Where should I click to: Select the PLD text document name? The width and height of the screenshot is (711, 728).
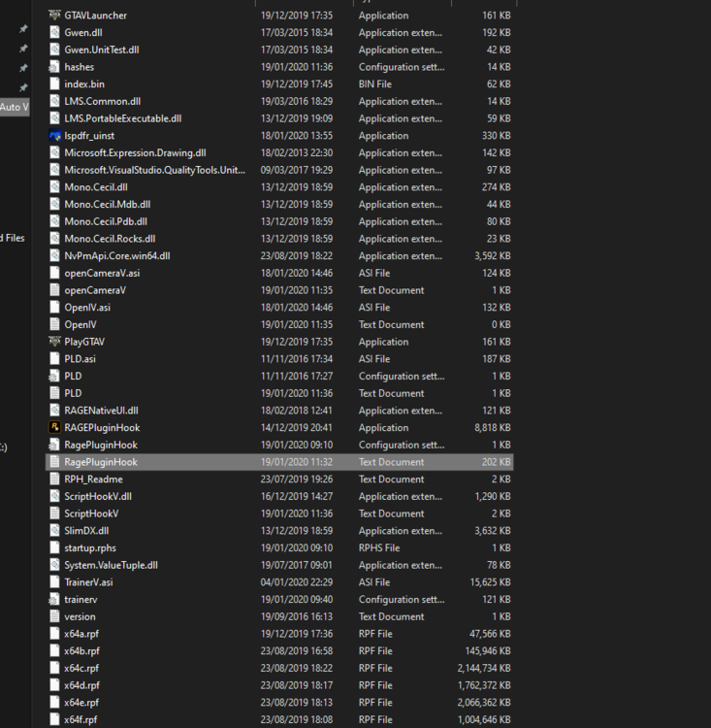point(73,393)
